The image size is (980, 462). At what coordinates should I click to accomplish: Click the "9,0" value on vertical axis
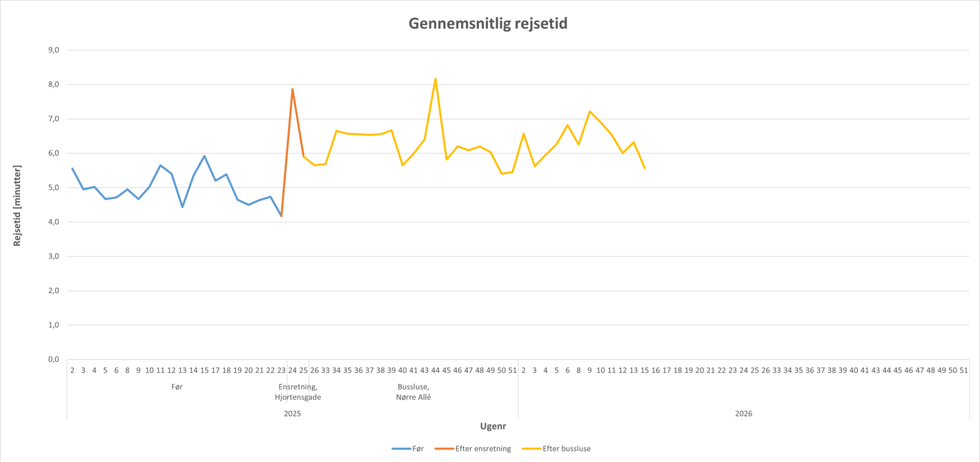tap(53, 50)
